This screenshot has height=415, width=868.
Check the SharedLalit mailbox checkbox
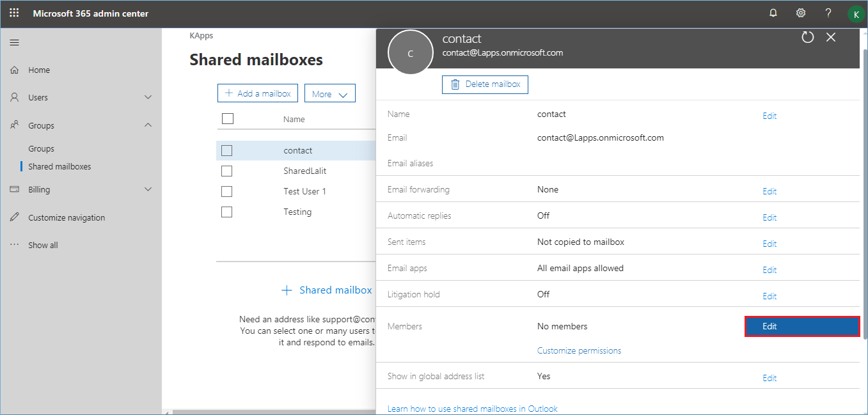tap(226, 171)
